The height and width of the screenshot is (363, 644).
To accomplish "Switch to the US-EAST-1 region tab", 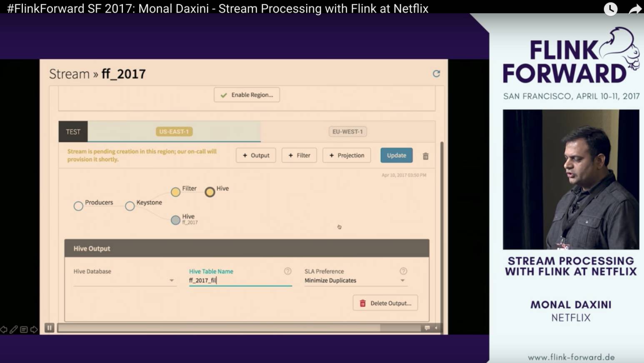I will pos(174,132).
